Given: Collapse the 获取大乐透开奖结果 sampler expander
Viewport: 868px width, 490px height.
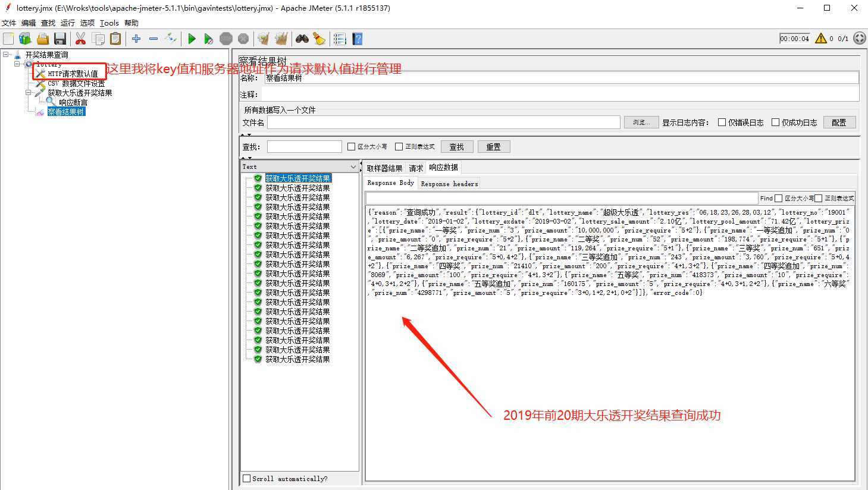Looking at the screenshot, I should click(x=29, y=93).
